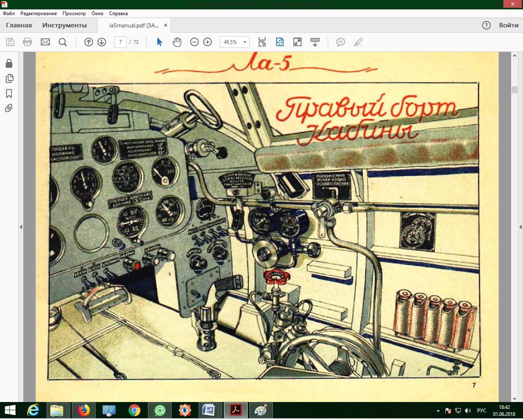Zoom in with the plus button

pyautogui.click(x=208, y=42)
